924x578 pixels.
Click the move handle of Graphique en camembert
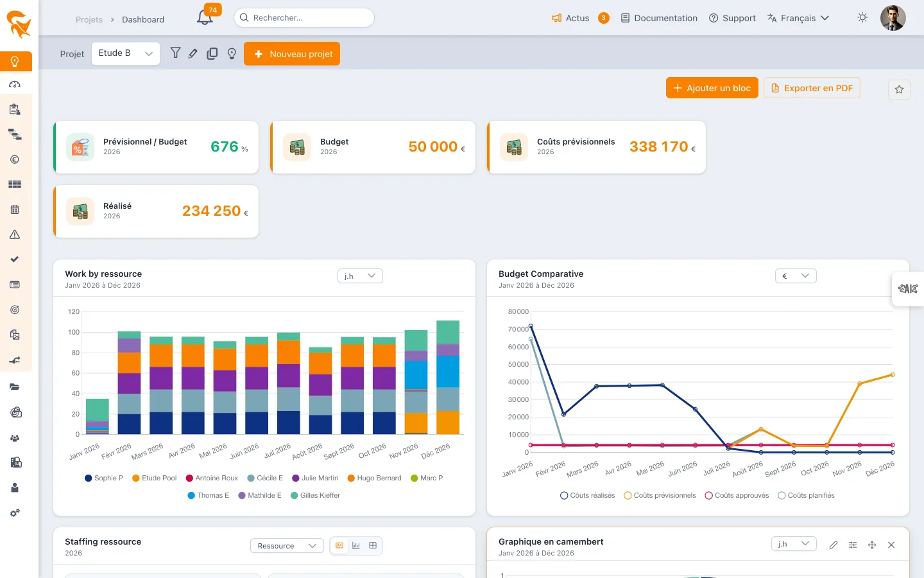pyautogui.click(x=872, y=545)
